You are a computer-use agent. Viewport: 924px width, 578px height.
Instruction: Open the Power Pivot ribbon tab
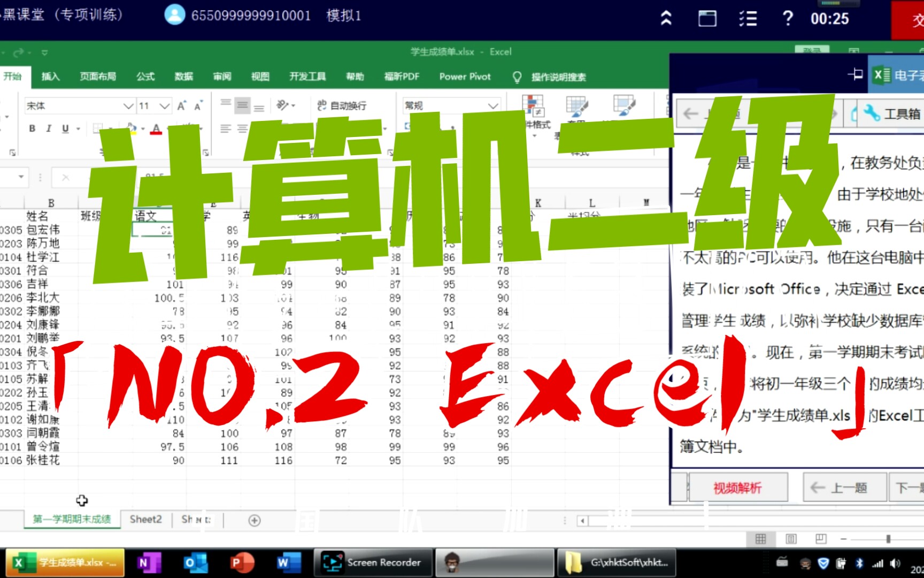pos(464,77)
